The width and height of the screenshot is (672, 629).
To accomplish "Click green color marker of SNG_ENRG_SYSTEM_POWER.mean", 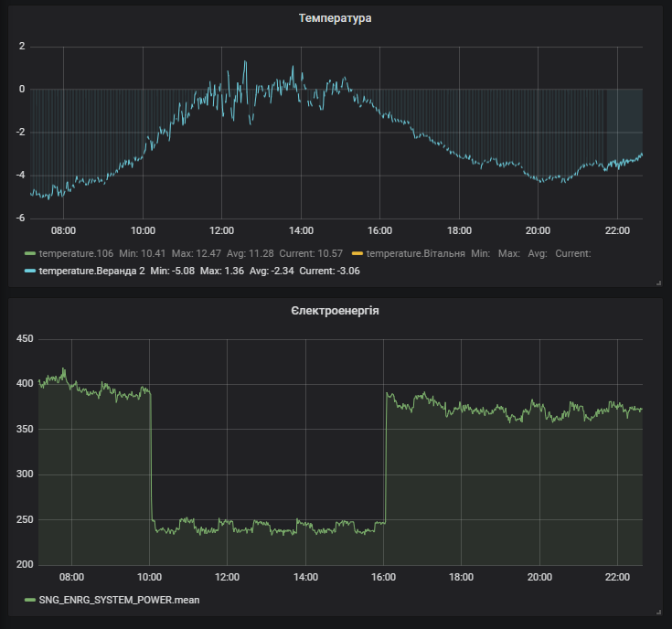I will pos(29,600).
